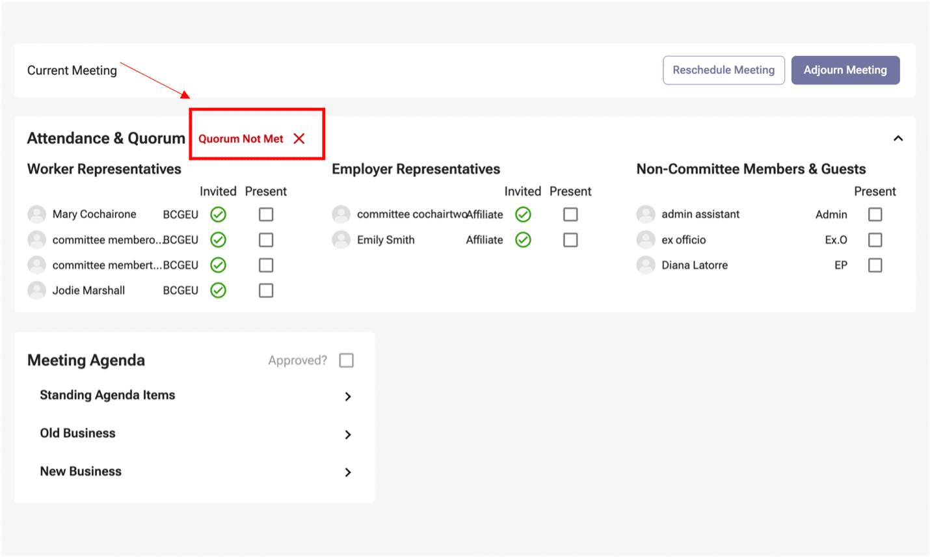The width and height of the screenshot is (930, 560).
Task: Click the name ex officio
Action: pos(684,239)
